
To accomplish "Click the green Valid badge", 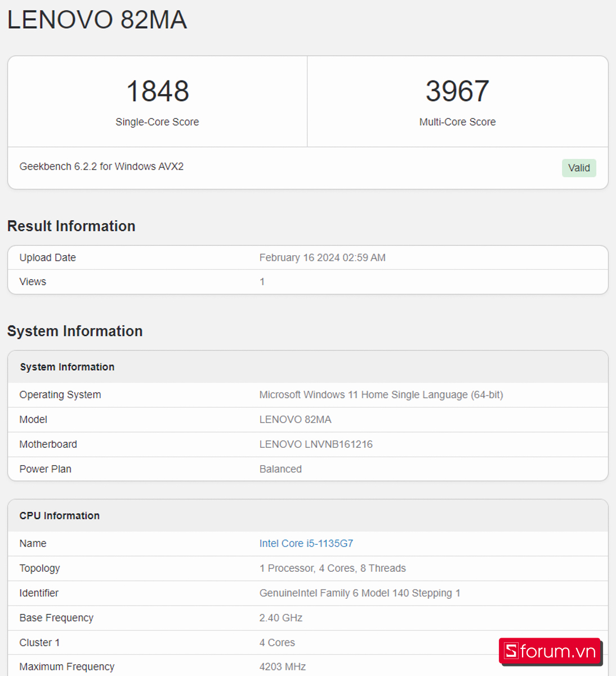I will pyautogui.click(x=578, y=168).
